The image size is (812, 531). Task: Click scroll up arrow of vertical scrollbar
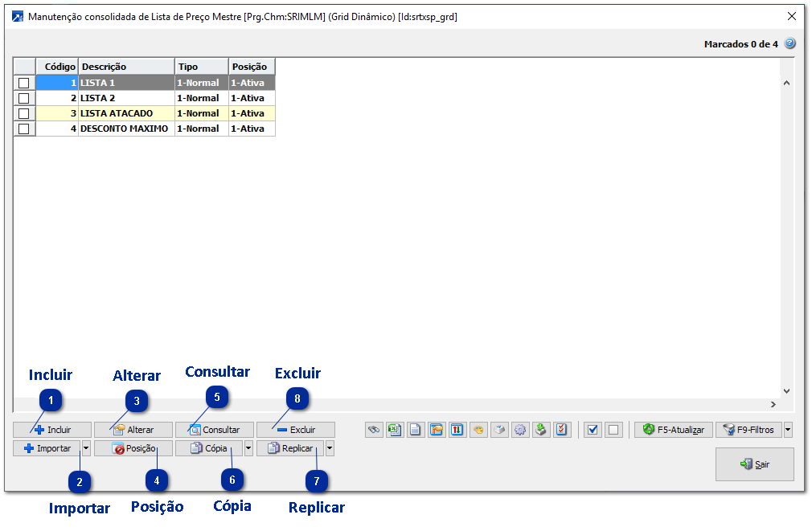786,83
